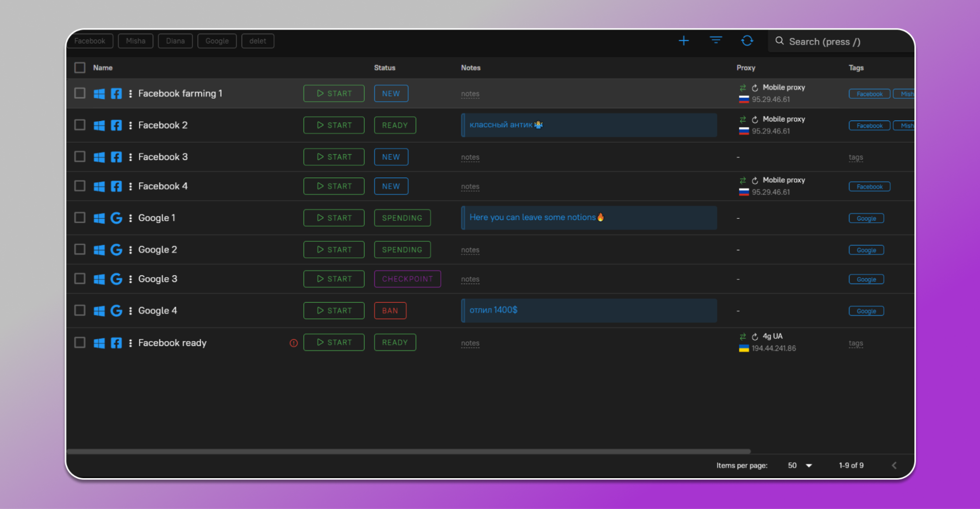Expand the items per page dropdown
The height and width of the screenshot is (509, 980).
point(809,465)
